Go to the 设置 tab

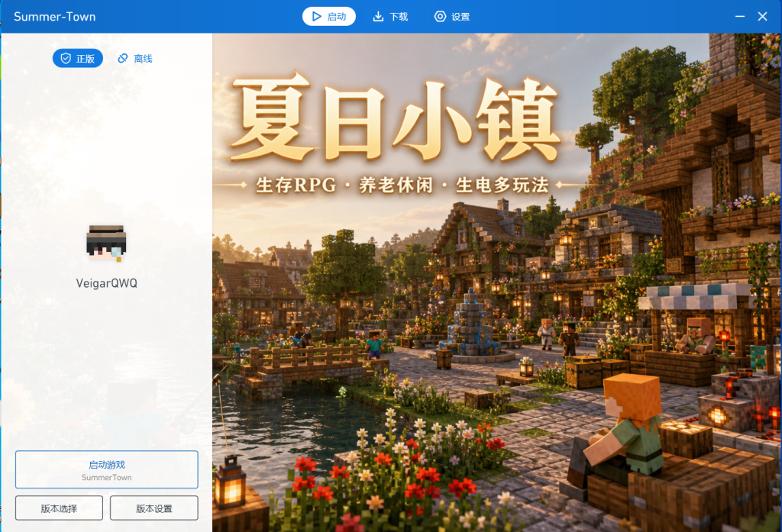[x=452, y=17]
